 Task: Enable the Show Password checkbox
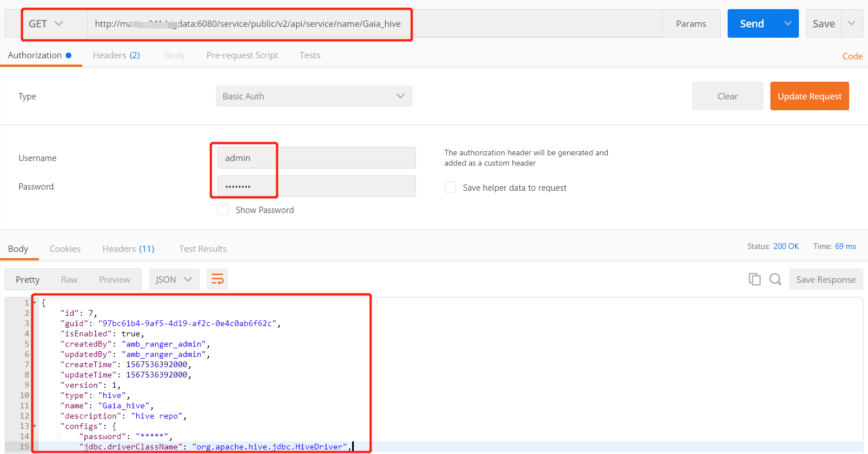coord(223,210)
